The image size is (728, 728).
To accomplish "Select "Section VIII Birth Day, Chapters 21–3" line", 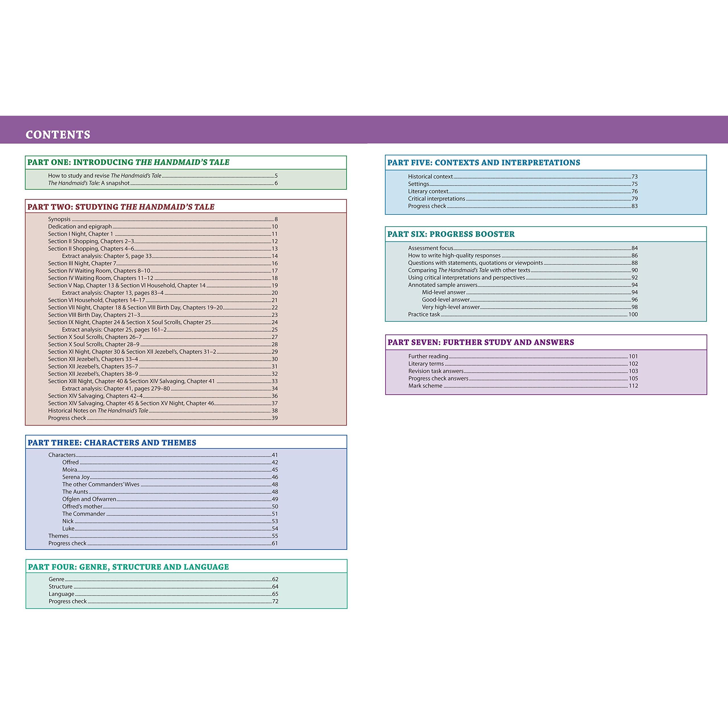I will pos(163,315).
